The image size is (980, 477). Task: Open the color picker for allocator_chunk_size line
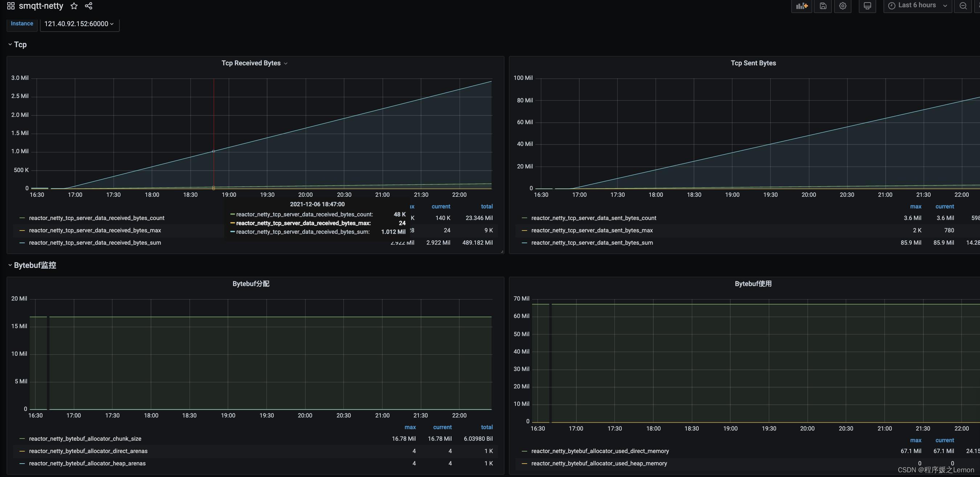coord(22,439)
